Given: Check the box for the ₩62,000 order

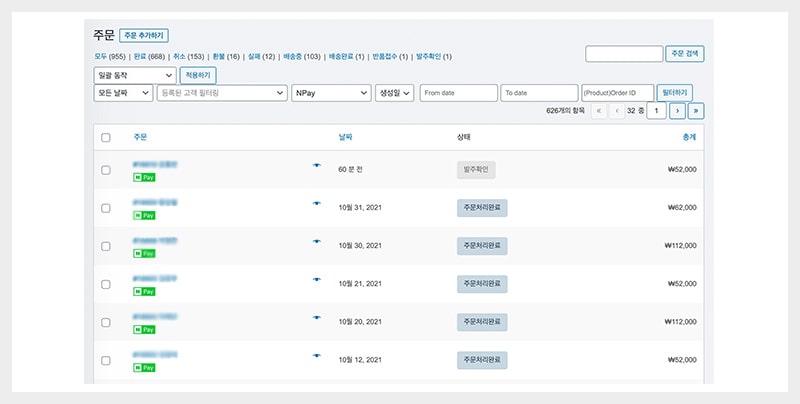Looking at the screenshot, I should coord(106,208).
